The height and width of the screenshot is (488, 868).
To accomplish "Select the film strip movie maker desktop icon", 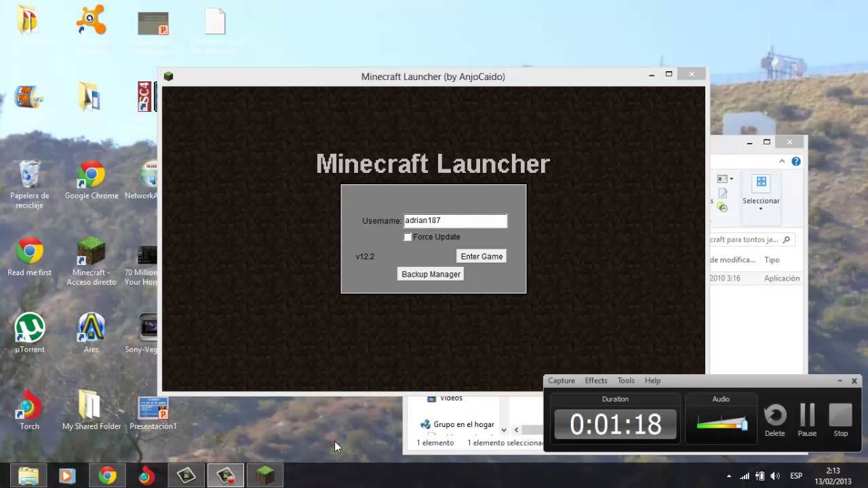I will point(29,97).
